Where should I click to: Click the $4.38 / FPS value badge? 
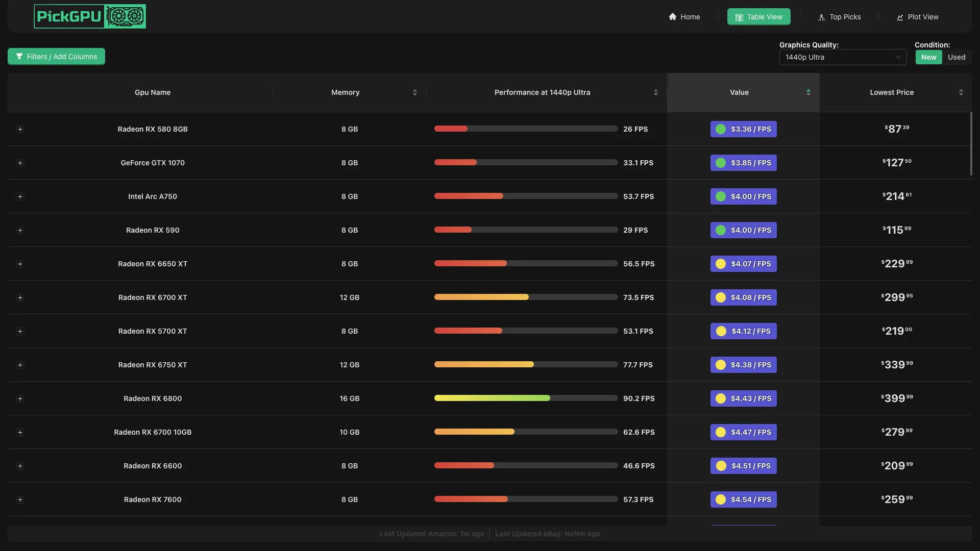point(743,365)
